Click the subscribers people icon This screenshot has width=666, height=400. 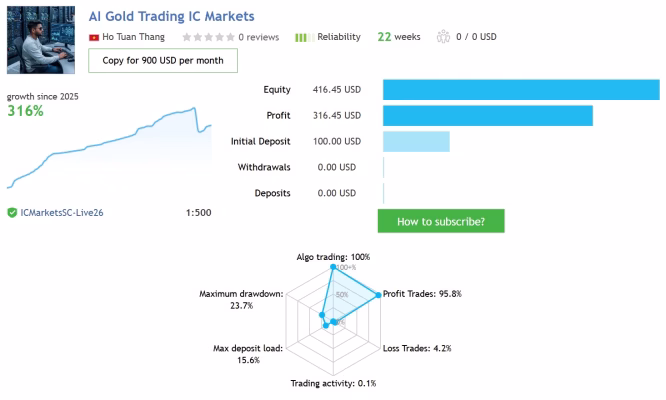[x=443, y=37]
